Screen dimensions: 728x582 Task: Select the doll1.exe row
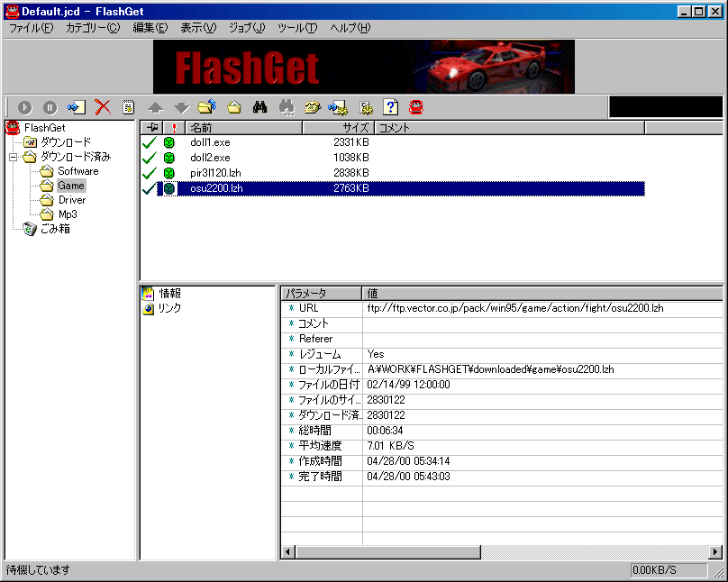point(393,142)
